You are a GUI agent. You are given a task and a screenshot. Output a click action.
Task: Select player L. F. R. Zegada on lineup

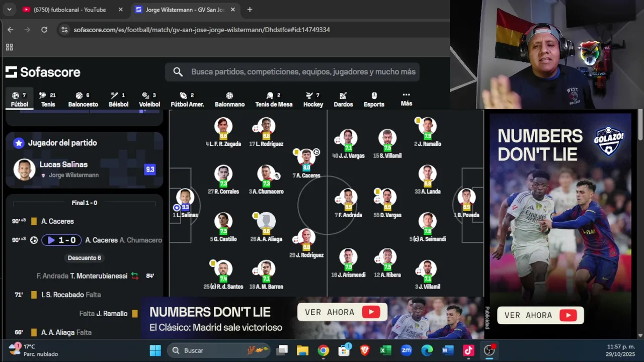[x=223, y=132]
